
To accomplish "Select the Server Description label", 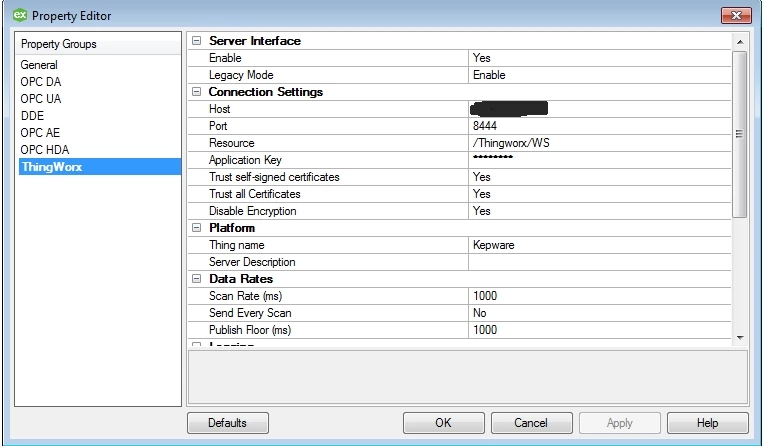I will point(252,262).
